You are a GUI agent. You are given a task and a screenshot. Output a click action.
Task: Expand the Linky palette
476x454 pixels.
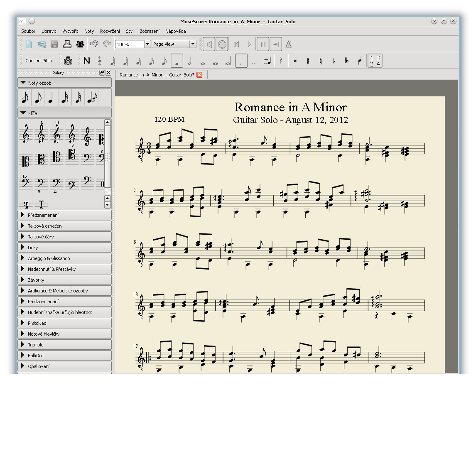click(x=65, y=248)
